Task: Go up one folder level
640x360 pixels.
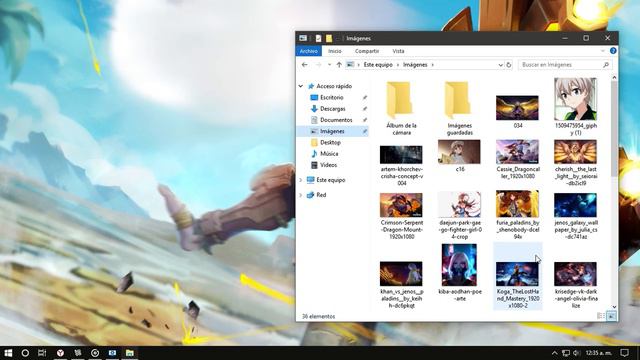Action: tap(339, 65)
